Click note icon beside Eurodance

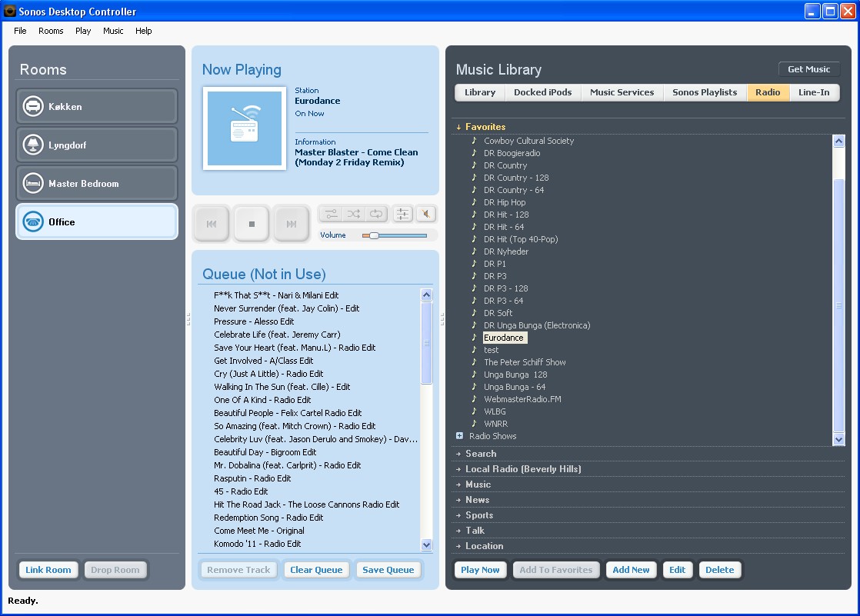(475, 338)
